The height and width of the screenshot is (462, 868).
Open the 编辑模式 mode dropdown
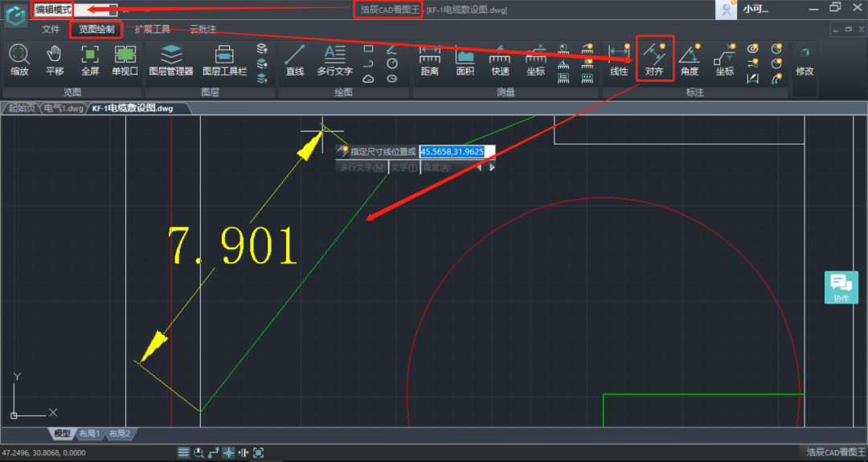tap(76, 10)
